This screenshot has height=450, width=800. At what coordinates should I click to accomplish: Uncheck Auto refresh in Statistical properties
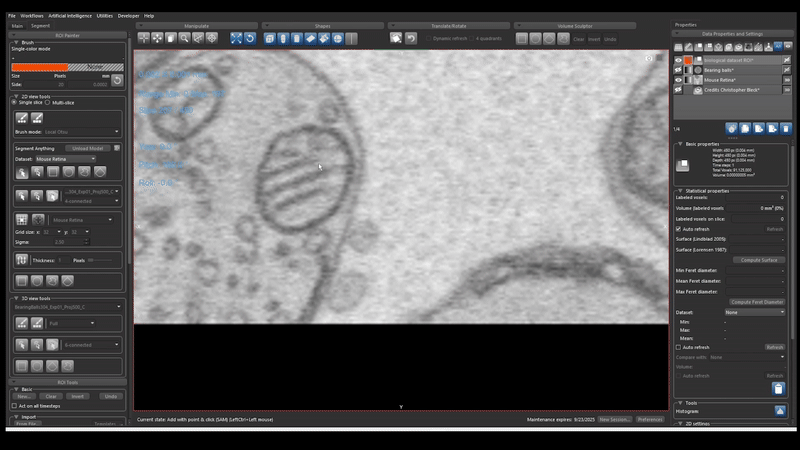pyautogui.click(x=678, y=229)
